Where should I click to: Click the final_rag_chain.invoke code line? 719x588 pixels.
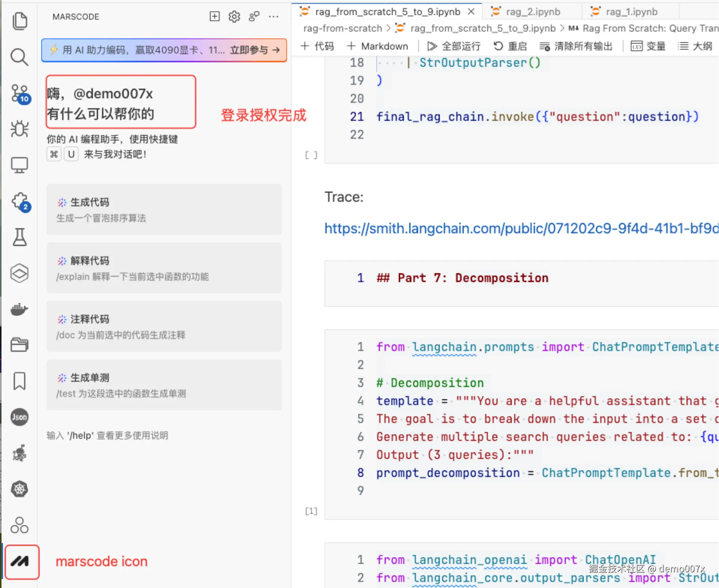[x=537, y=117]
